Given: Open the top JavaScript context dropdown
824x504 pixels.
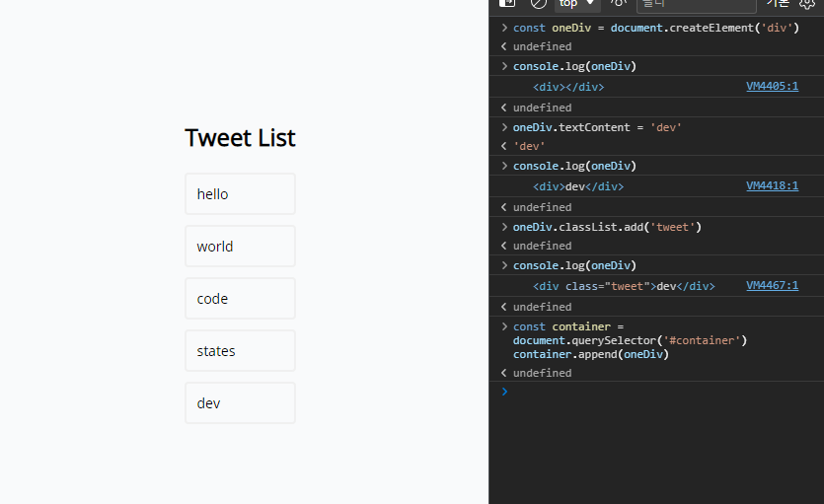Looking at the screenshot, I should [x=576, y=4].
